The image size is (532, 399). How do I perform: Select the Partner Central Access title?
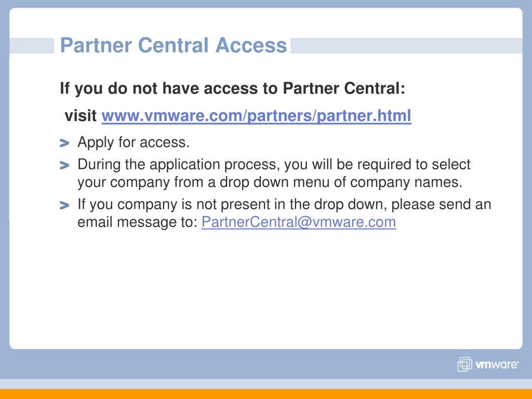click(174, 46)
